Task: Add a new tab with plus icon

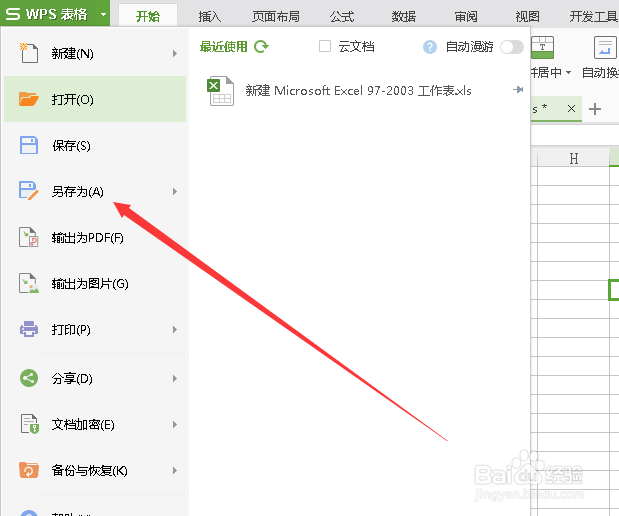Action: point(595,109)
